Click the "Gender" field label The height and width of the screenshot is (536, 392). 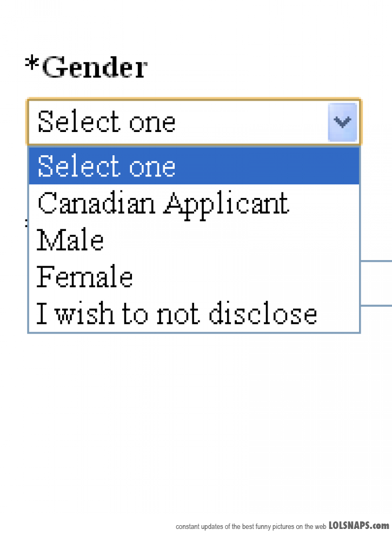pos(94,68)
